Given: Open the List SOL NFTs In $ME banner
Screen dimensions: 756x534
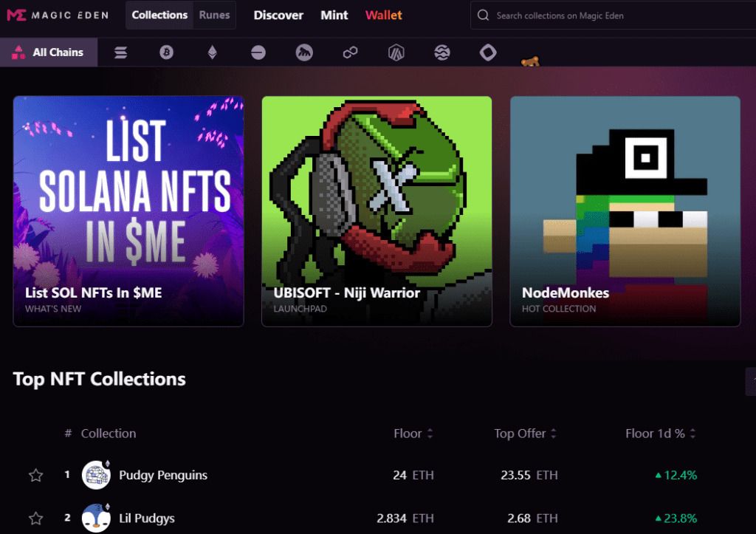Looking at the screenshot, I should click(128, 211).
